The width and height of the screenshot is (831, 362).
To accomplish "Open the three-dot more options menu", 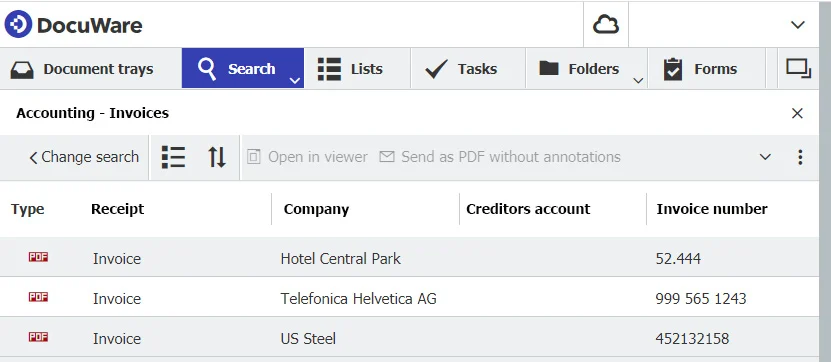I will point(800,157).
